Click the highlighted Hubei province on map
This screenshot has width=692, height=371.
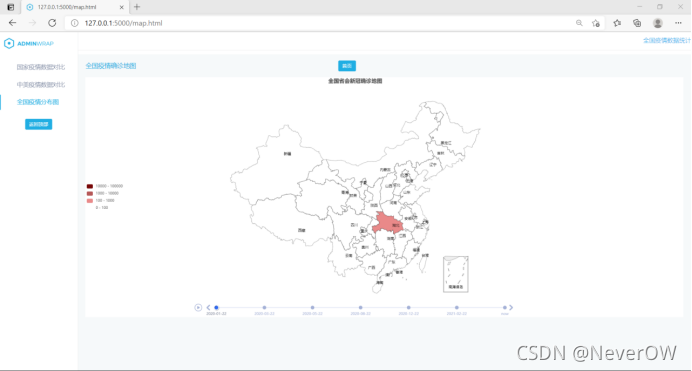387,223
